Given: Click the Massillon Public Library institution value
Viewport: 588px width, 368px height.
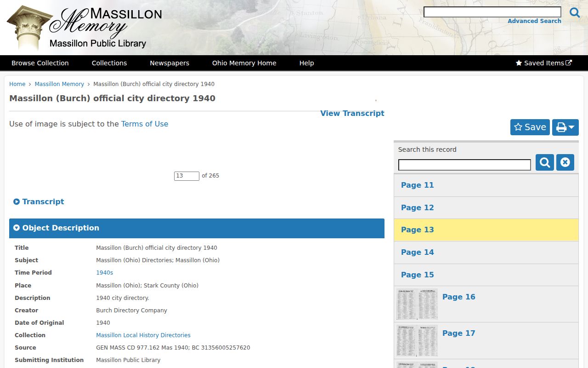Looking at the screenshot, I should (128, 360).
